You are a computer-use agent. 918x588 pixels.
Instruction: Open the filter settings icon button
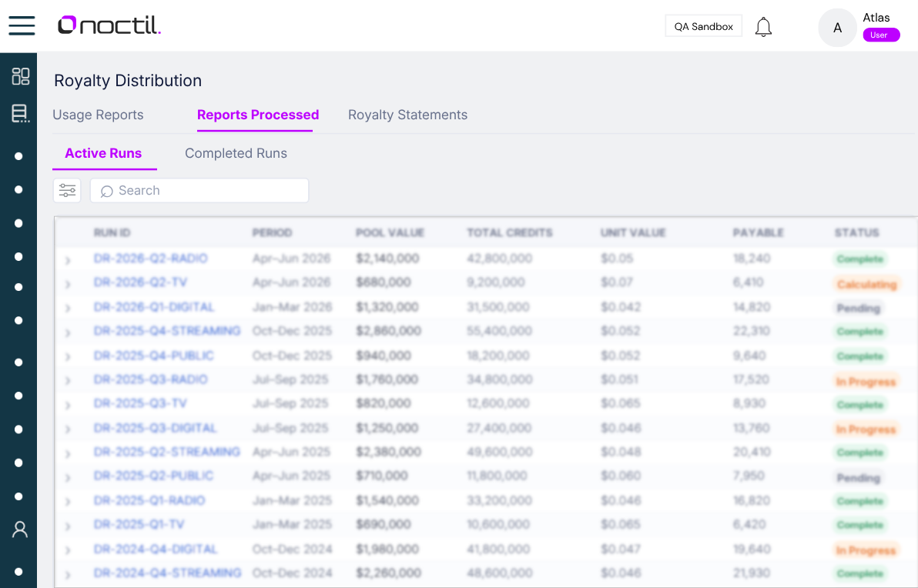tap(67, 190)
